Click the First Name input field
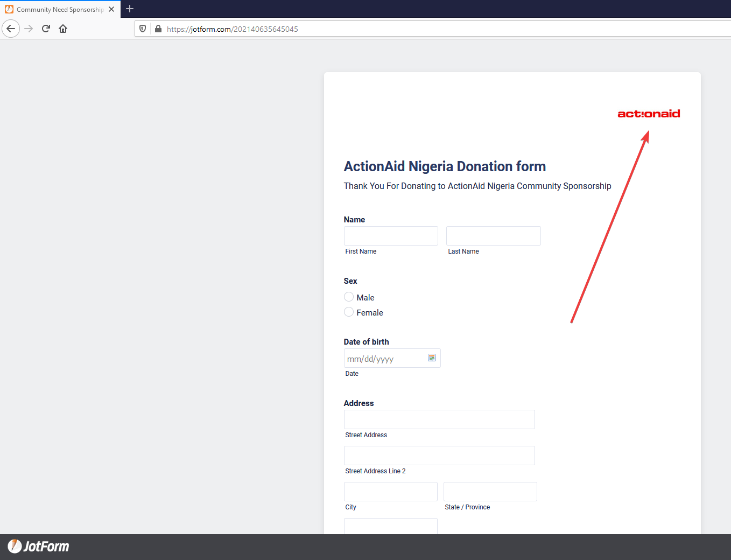The height and width of the screenshot is (560, 731). (390, 235)
